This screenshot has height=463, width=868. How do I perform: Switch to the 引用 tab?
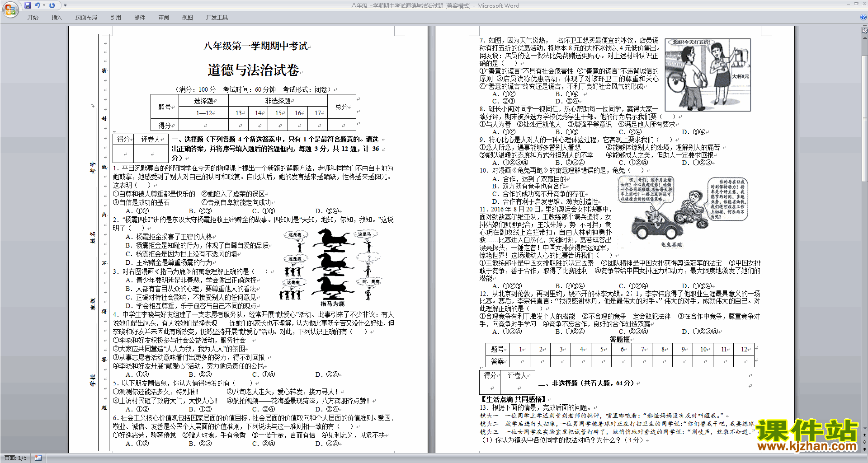click(x=116, y=18)
